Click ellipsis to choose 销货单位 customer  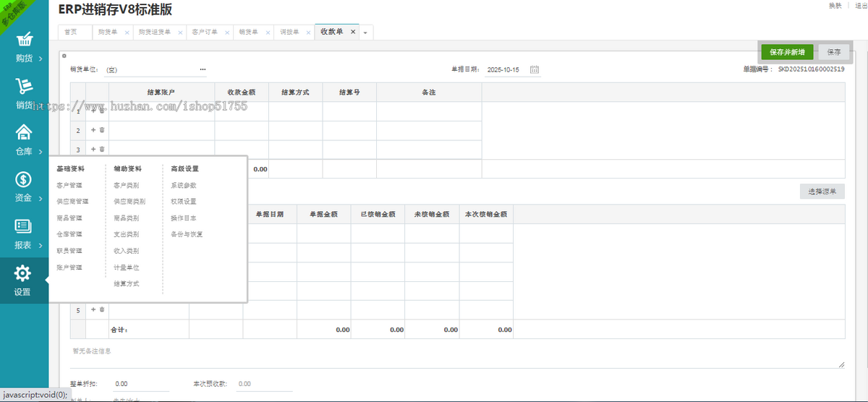click(203, 70)
